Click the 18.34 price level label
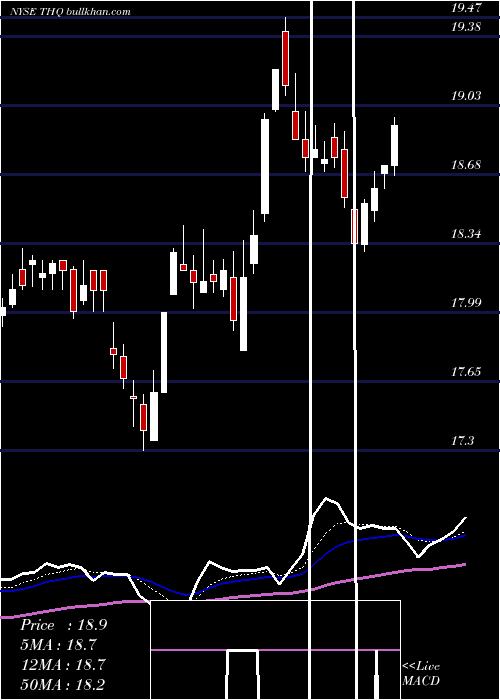This screenshot has height=700, width=500. 466,233
